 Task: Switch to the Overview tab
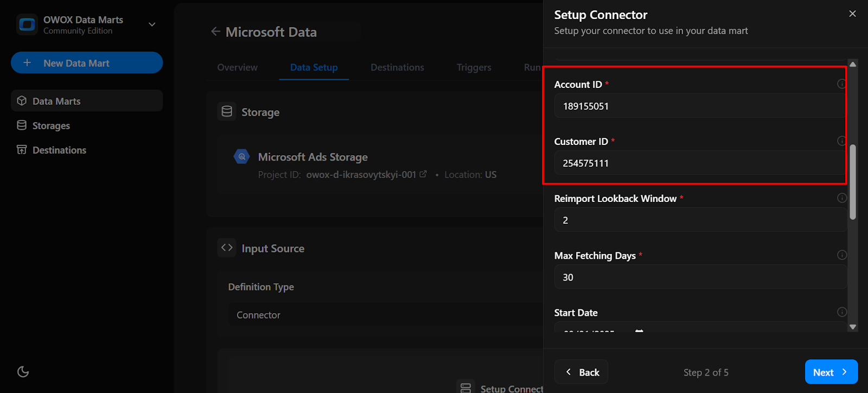[238, 67]
